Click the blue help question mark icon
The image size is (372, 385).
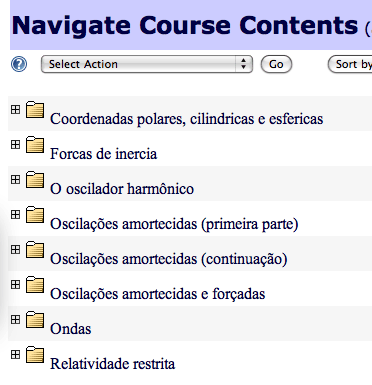[19, 64]
